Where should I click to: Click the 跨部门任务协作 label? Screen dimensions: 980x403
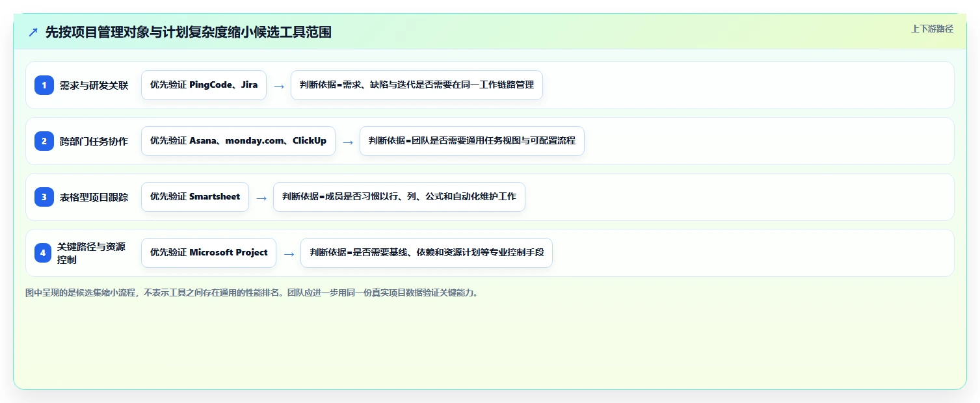(x=94, y=141)
